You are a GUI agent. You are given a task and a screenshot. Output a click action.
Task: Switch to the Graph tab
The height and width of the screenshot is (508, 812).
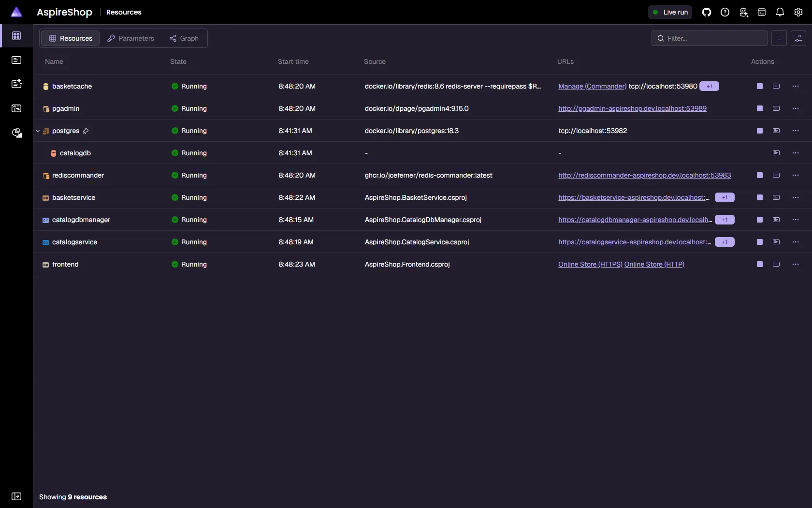click(184, 38)
